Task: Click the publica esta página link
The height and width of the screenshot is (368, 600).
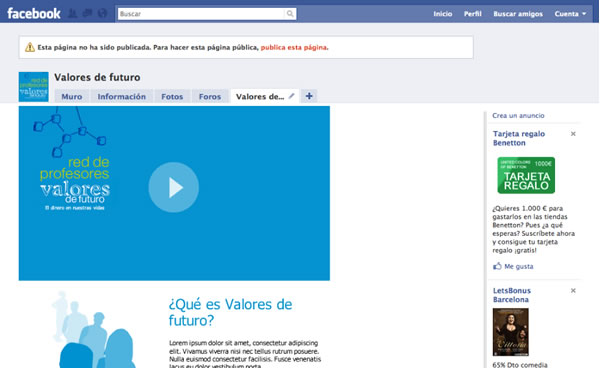Action: tap(294, 47)
